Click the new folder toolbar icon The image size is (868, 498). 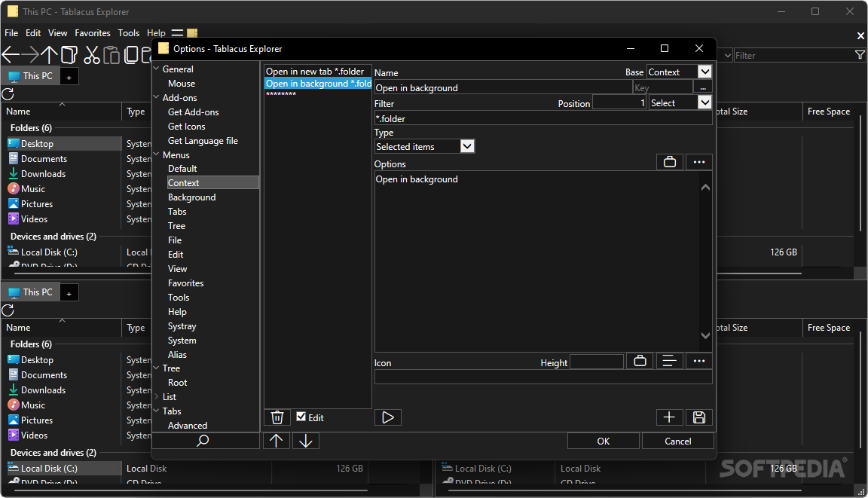(69, 54)
